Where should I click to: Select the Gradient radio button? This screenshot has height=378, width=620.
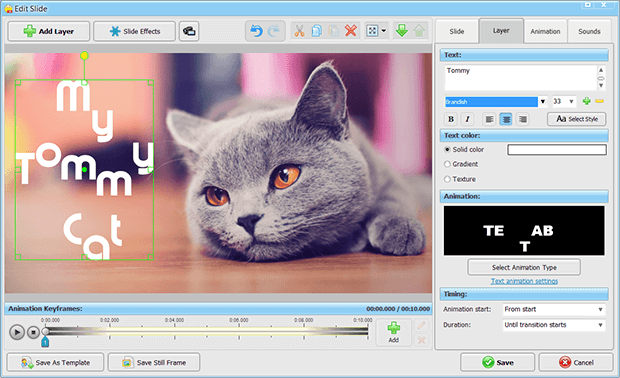tap(447, 164)
